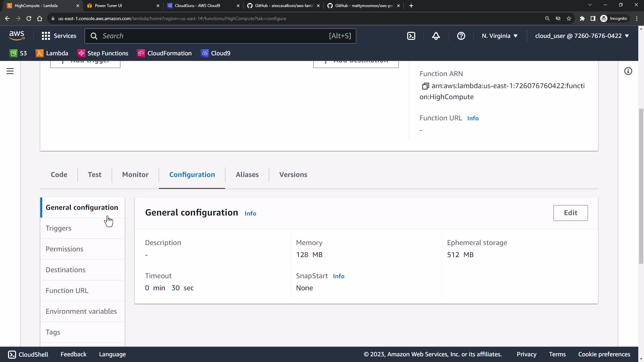Open the info panel icon at right
This screenshot has width=644, height=362.
pos(628,71)
